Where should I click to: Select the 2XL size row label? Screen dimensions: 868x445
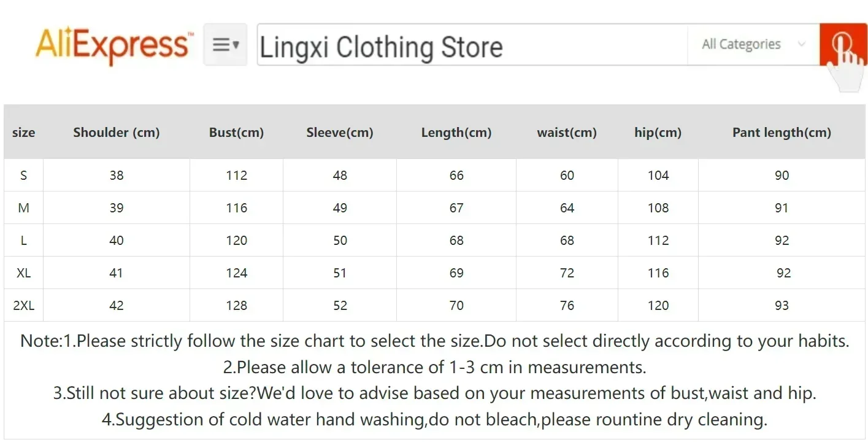pyautogui.click(x=24, y=306)
